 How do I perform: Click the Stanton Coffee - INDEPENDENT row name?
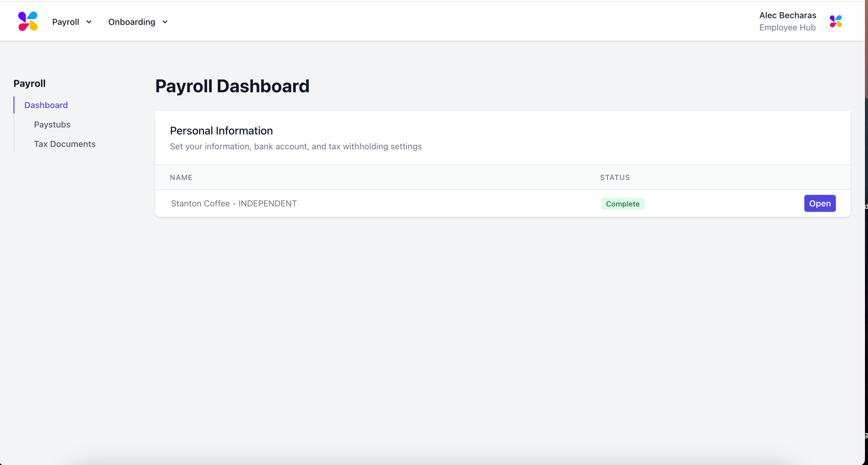point(234,203)
